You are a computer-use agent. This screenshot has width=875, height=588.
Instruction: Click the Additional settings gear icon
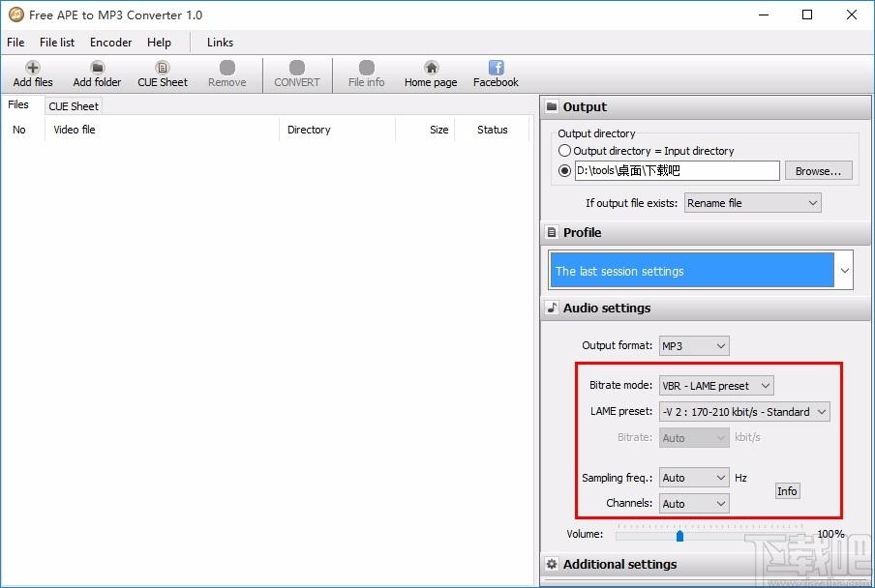coord(552,564)
